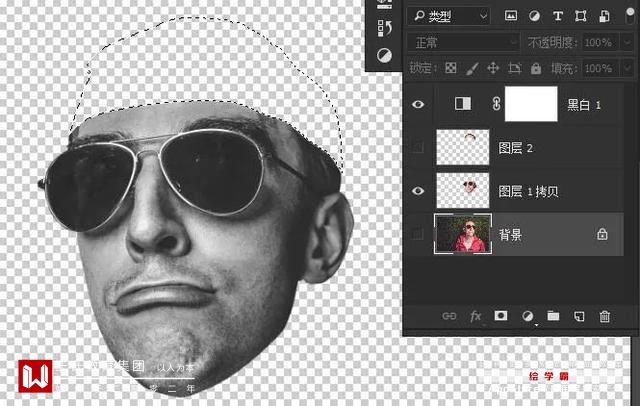Lock all padlock icon in 锁定 row
Viewport: 640px width, 406px height.
[536, 68]
